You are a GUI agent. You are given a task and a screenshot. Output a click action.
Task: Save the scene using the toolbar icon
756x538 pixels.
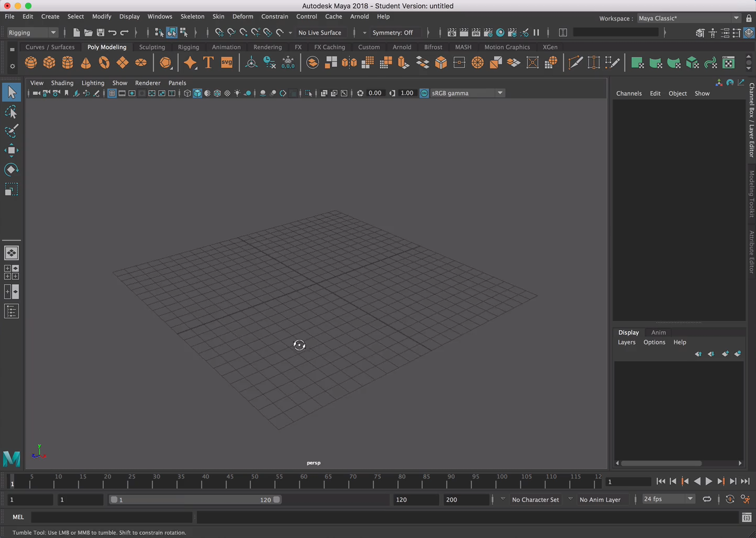[x=101, y=32]
